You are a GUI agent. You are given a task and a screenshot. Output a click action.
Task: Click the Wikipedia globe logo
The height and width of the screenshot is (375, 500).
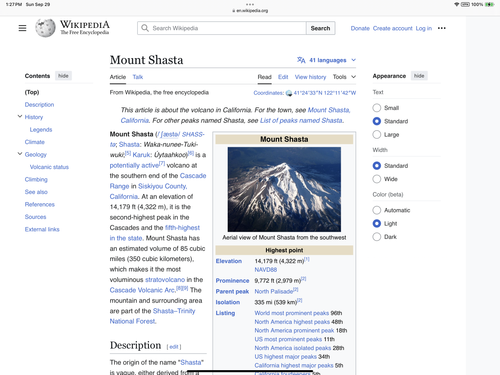coord(45,28)
